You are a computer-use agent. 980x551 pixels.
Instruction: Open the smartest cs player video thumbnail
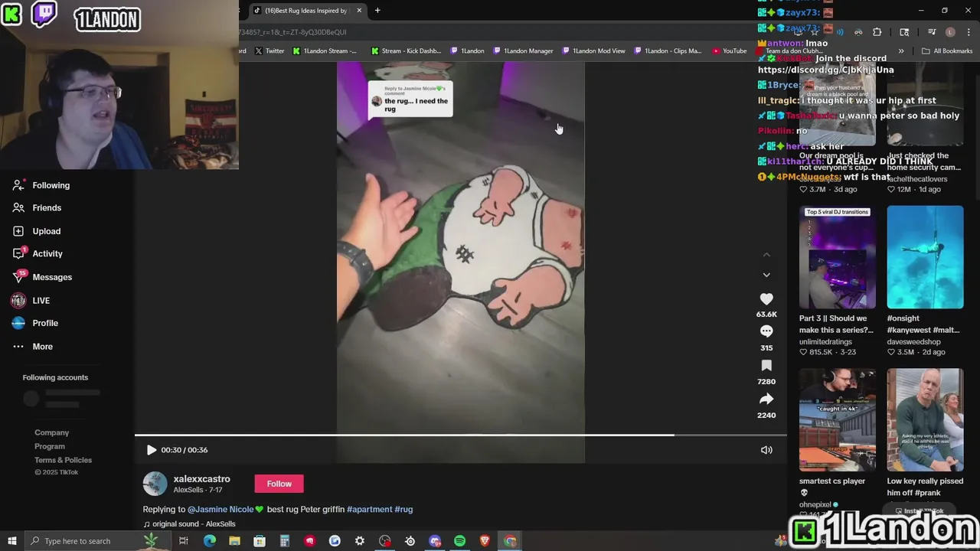click(x=838, y=420)
